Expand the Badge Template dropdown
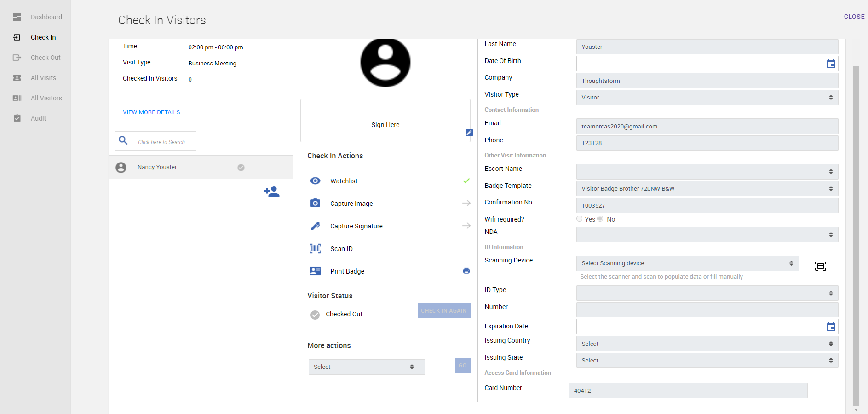This screenshot has width=868, height=414. (707, 189)
